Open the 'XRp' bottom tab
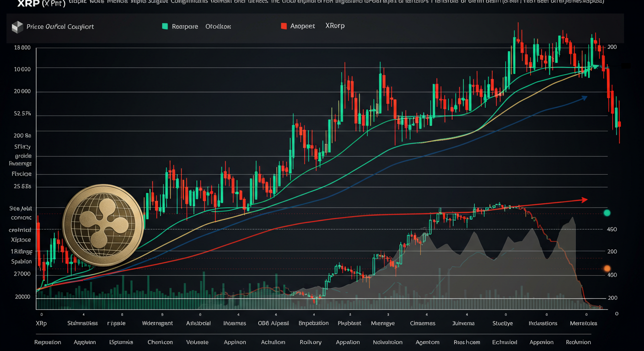The width and height of the screenshot is (644, 351). 41,323
